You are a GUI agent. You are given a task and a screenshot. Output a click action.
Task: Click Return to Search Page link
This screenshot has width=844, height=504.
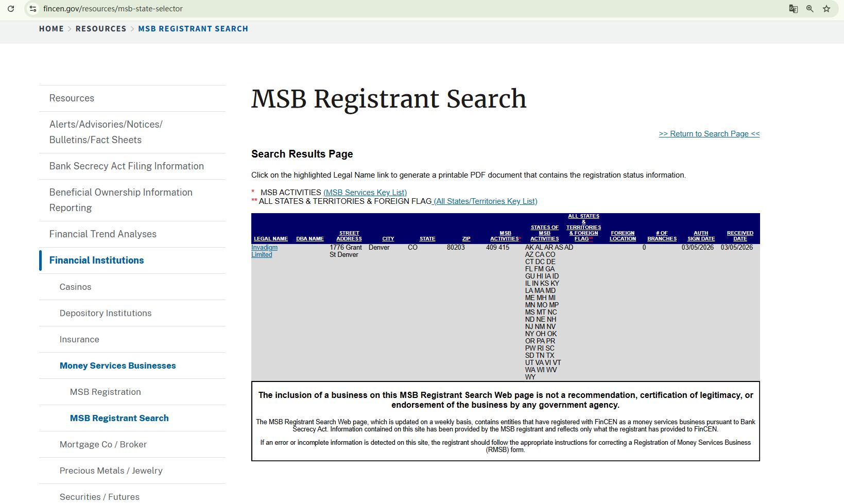point(709,134)
